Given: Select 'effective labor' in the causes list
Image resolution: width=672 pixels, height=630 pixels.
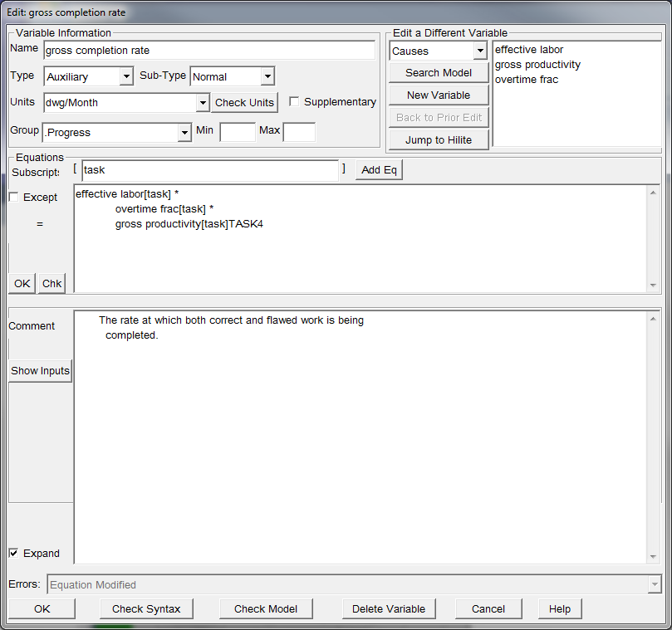Looking at the screenshot, I should click(x=529, y=50).
